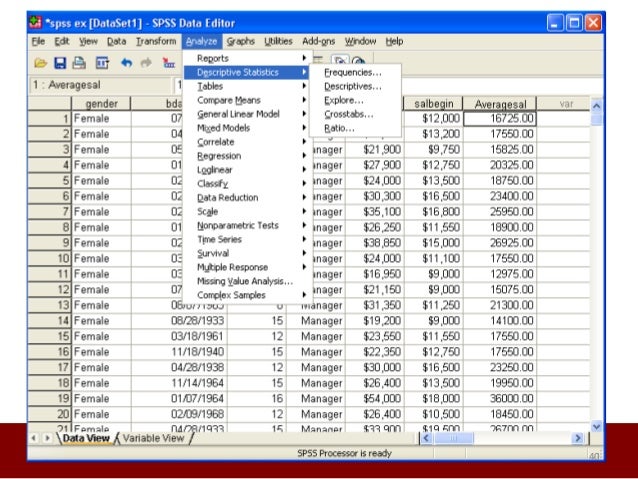
Task: Click the Go to Case icon
Action: [168, 63]
